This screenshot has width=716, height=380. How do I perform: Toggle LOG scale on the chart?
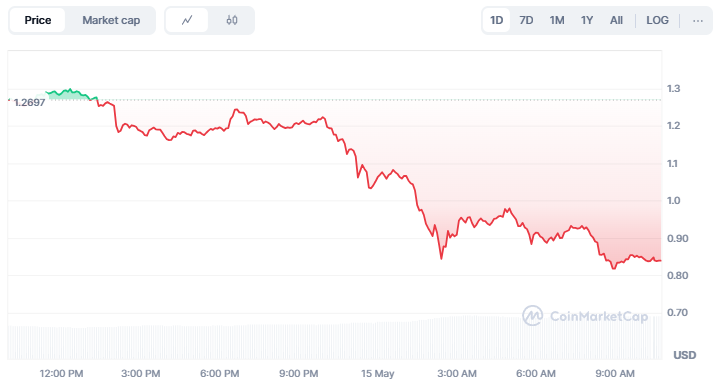(x=657, y=20)
